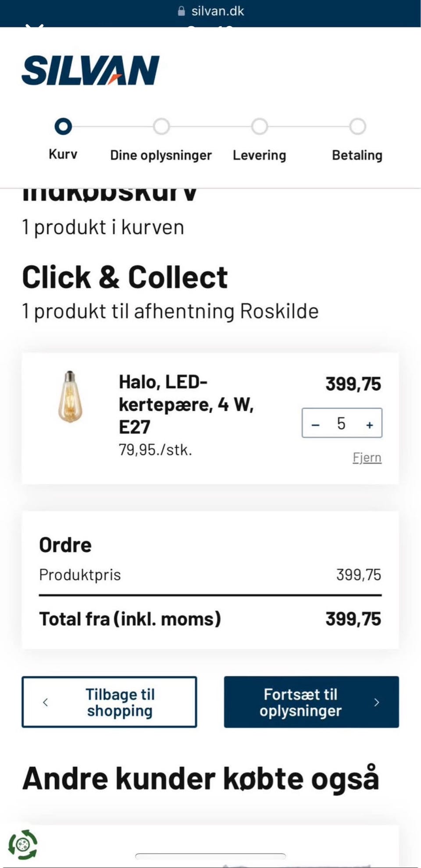
Task: Select the Betaling step circle
Action: pyautogui.click(x=357, y=127)
